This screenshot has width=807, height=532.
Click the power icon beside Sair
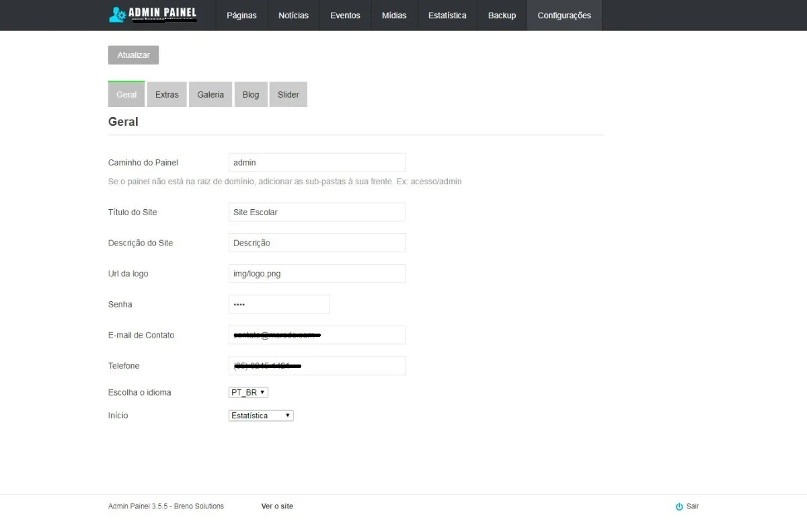point(679,506)
